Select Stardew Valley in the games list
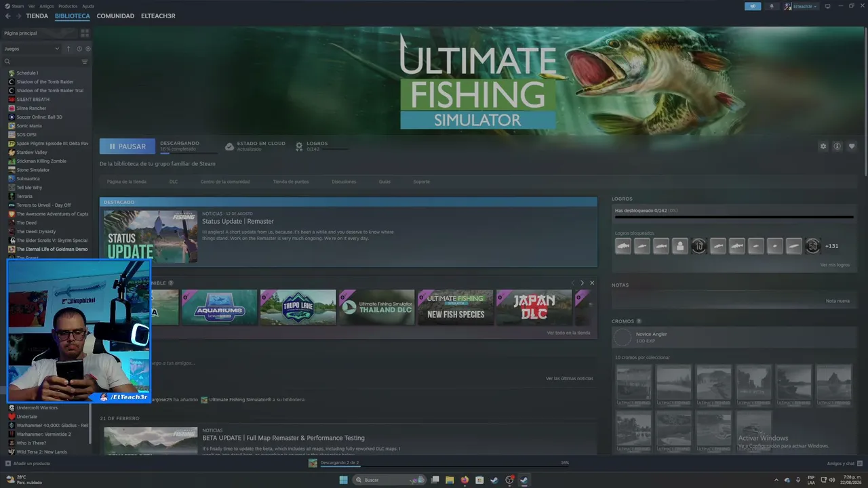Viewport: 868px width, 488px height. click(32, 152)
